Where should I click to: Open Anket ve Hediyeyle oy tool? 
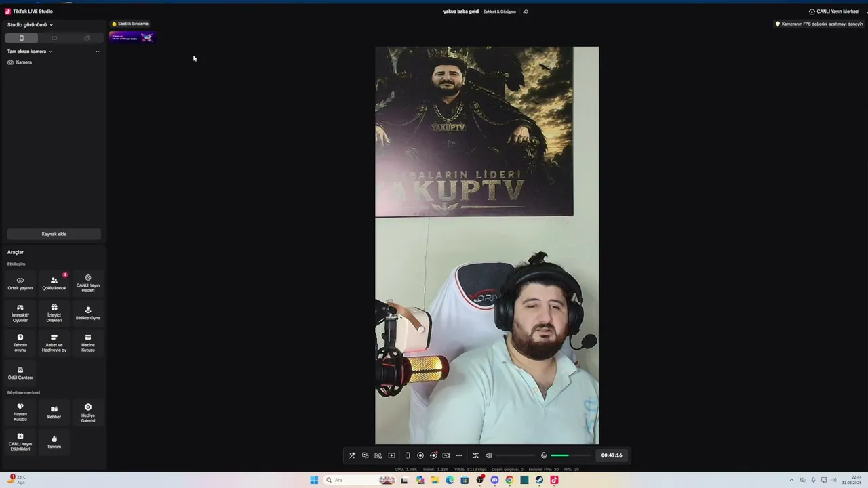pyautogui.click(x=54, y=343)
